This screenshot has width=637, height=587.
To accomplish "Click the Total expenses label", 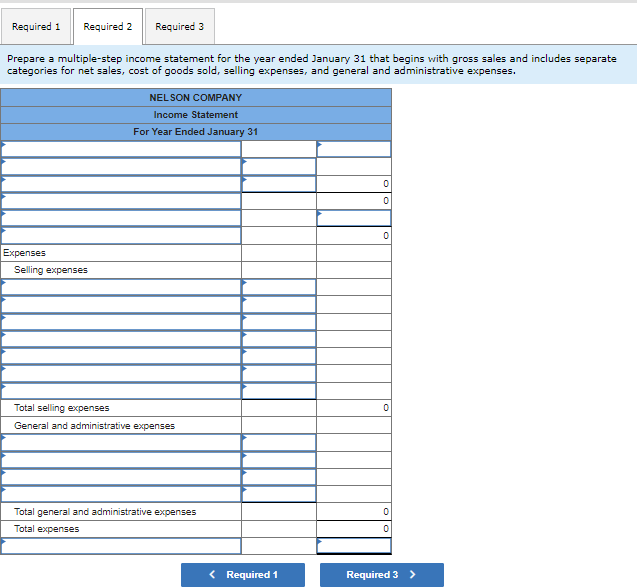I will 47,529.
